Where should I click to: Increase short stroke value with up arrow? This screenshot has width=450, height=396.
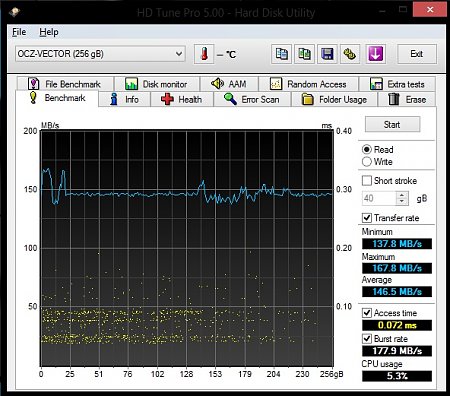pos(402,195)
